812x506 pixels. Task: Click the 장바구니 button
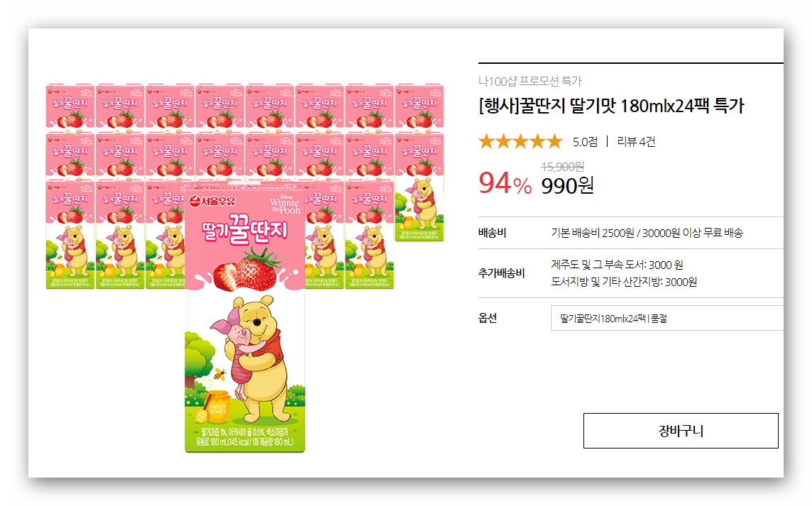681,430
